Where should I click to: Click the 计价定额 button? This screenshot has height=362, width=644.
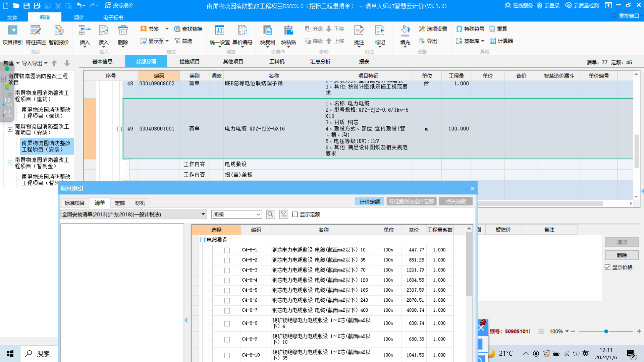coord(370,201)
